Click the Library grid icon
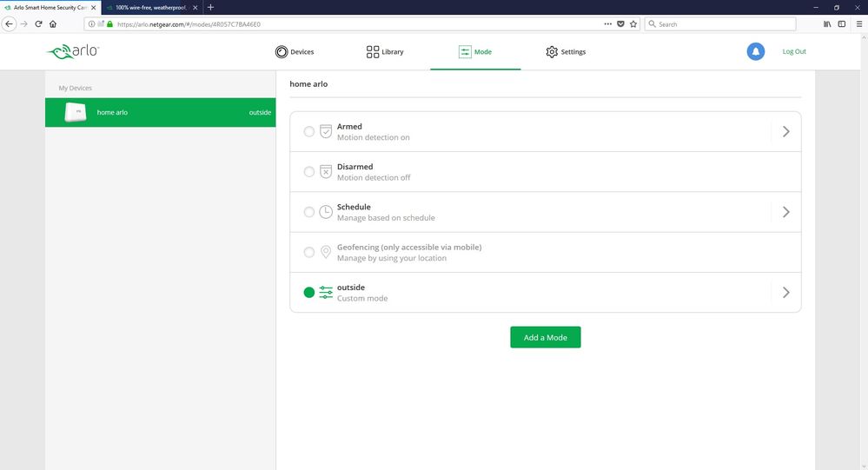 click(x=373, y=52)
